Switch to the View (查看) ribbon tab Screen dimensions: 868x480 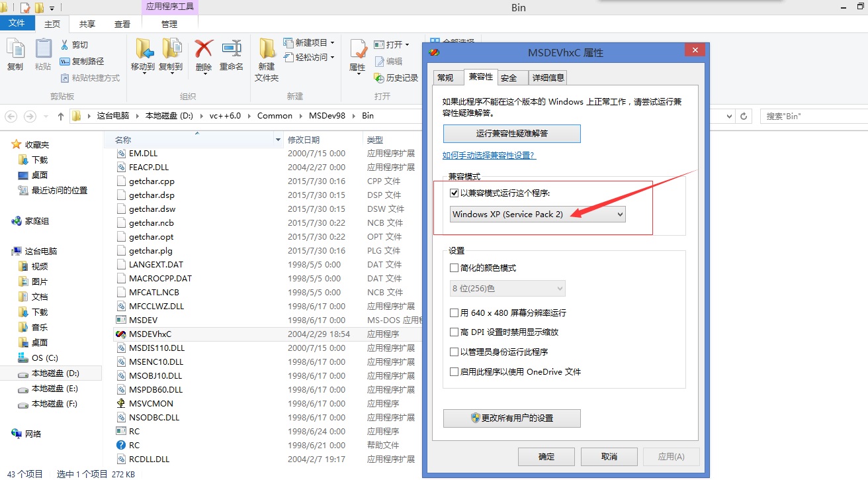[x=122, y=24]
